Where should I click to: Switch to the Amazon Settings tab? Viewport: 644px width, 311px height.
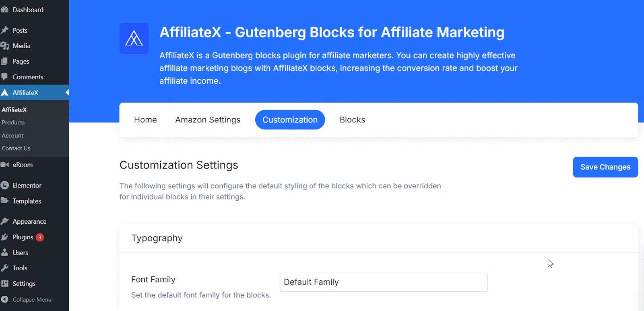pyautogui.click(x=207, y=119)
